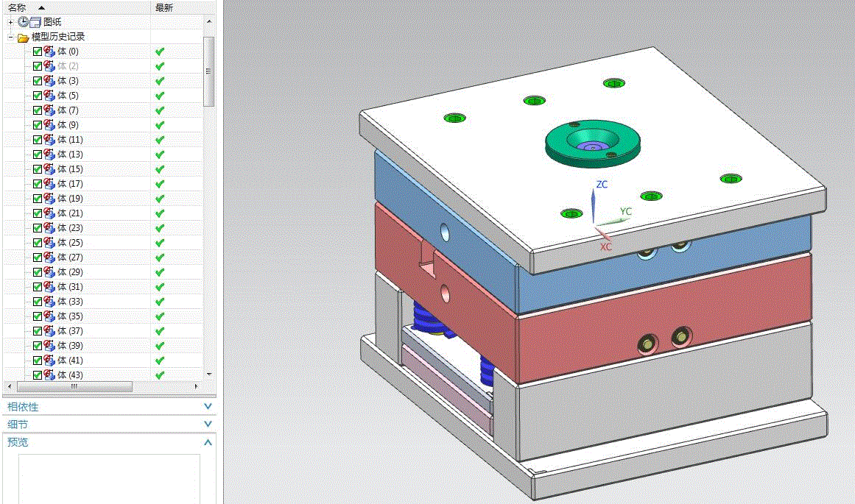Select the 体 (33) tree row label
This screenshot has height=504, width=855.
coord(71,302)
